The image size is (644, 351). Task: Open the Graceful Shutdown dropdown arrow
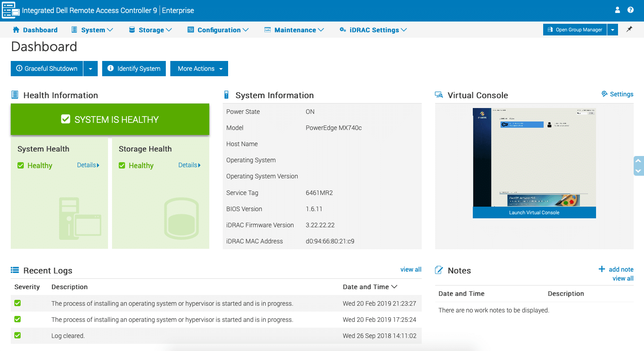coord(91,69)
